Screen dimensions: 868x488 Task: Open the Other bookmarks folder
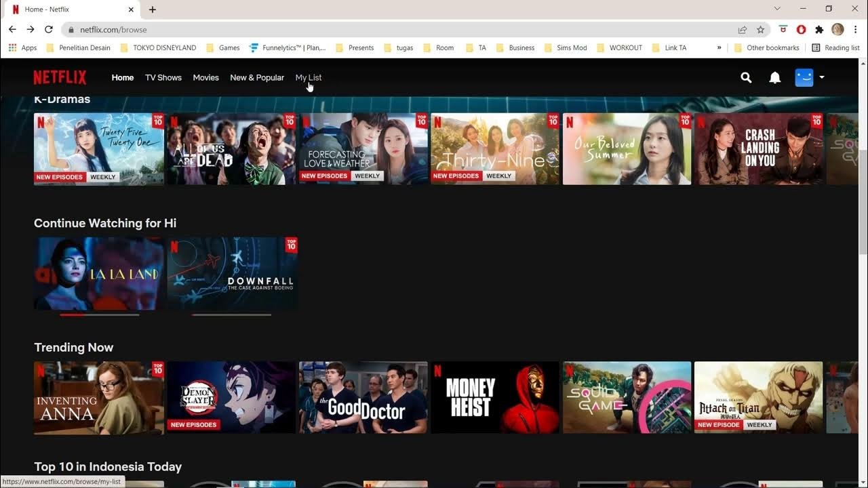[766, 48]
